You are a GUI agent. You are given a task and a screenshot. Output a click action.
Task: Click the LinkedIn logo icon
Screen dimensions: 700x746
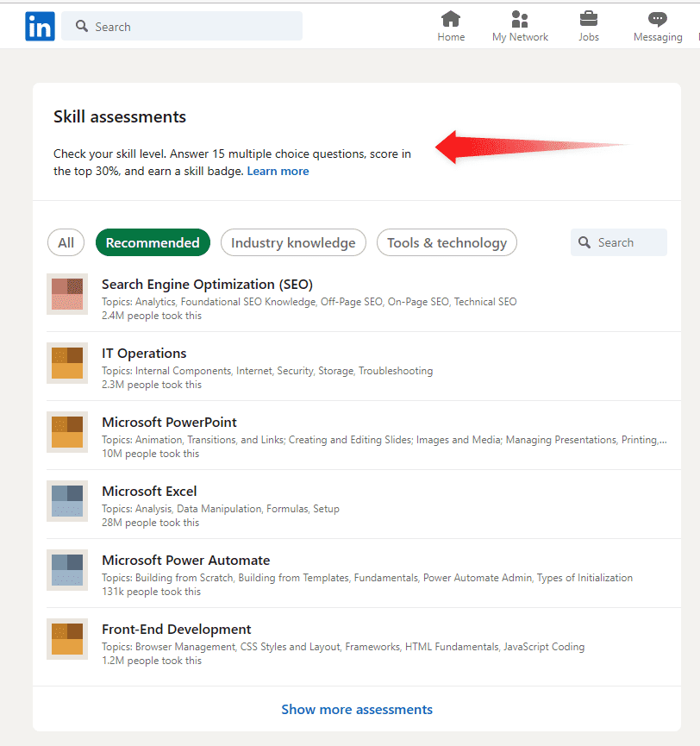[40, 26]
